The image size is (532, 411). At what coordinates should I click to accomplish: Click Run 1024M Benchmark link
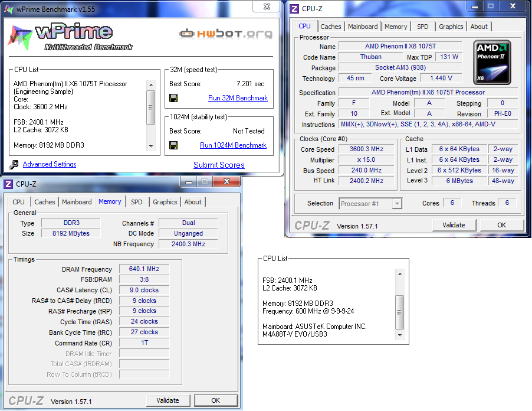233,145
